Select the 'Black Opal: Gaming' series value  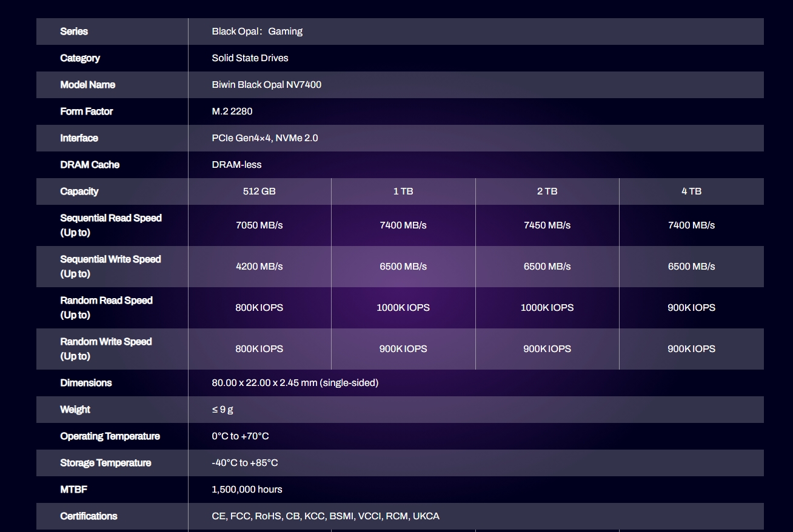257,32
